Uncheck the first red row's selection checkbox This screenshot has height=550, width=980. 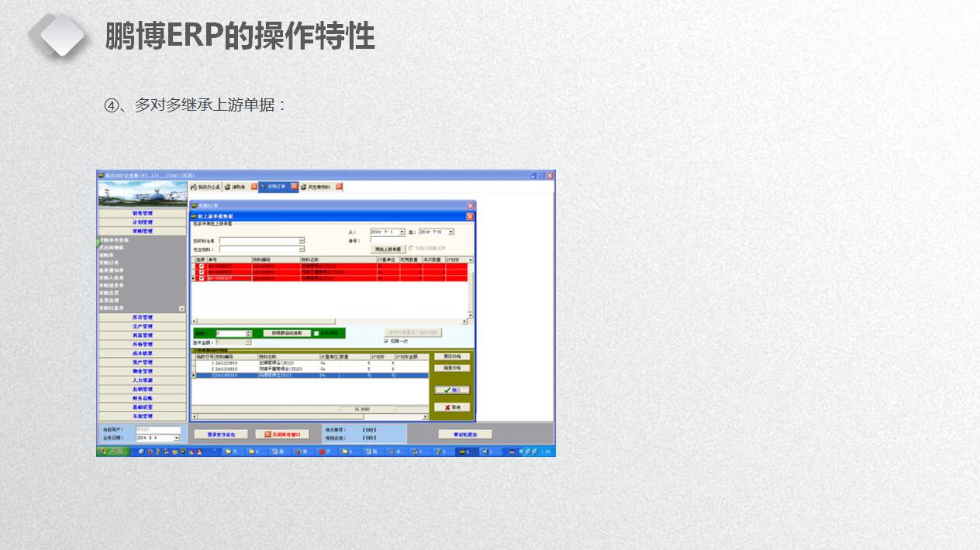[x=202, y=266]
